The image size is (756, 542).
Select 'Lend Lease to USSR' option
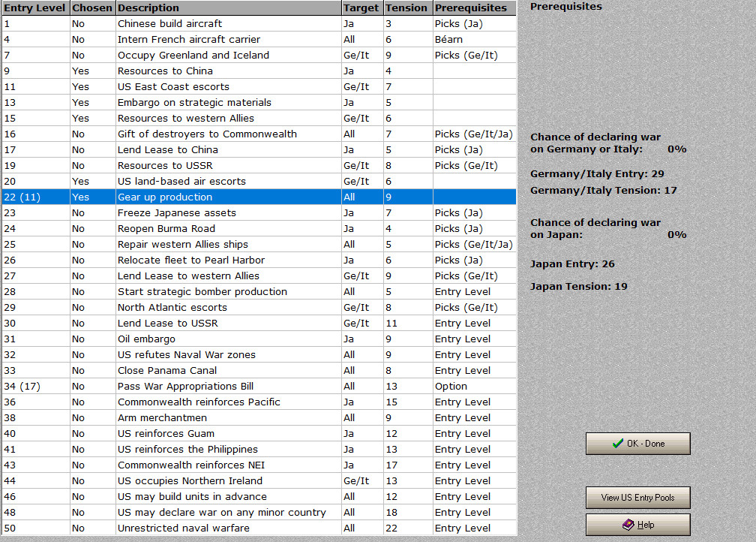259,324
